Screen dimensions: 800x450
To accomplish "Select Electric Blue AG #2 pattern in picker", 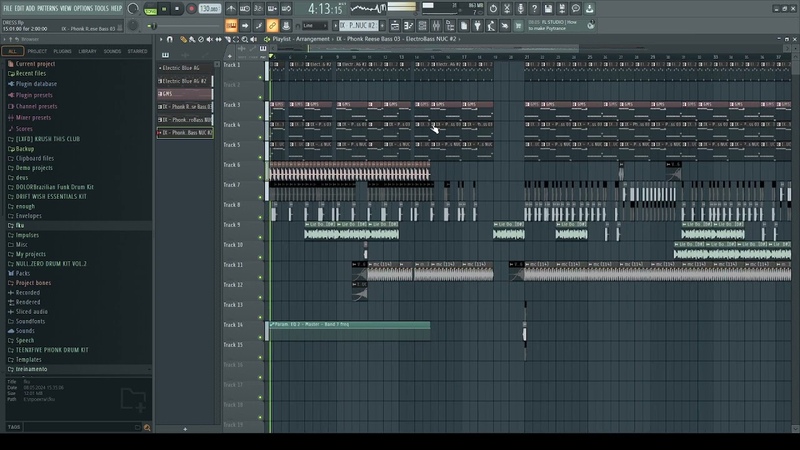I will pos(185,81).
